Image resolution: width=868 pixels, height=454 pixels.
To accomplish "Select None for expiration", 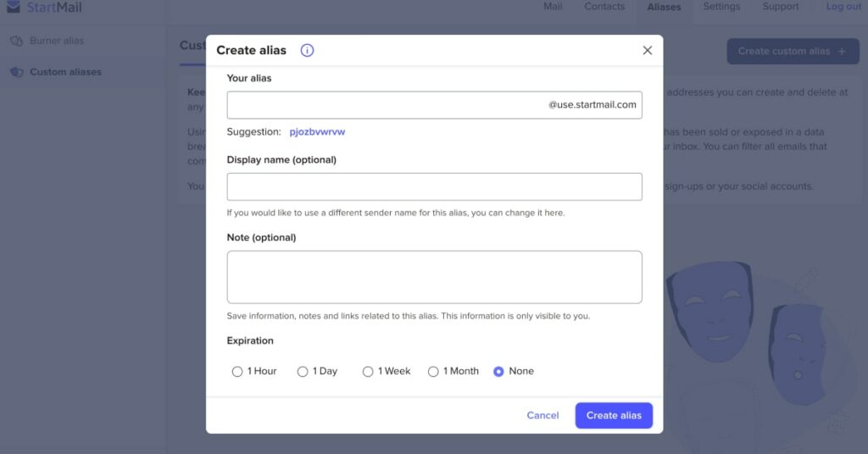I will pyautogui.click(x=498, y=371).
